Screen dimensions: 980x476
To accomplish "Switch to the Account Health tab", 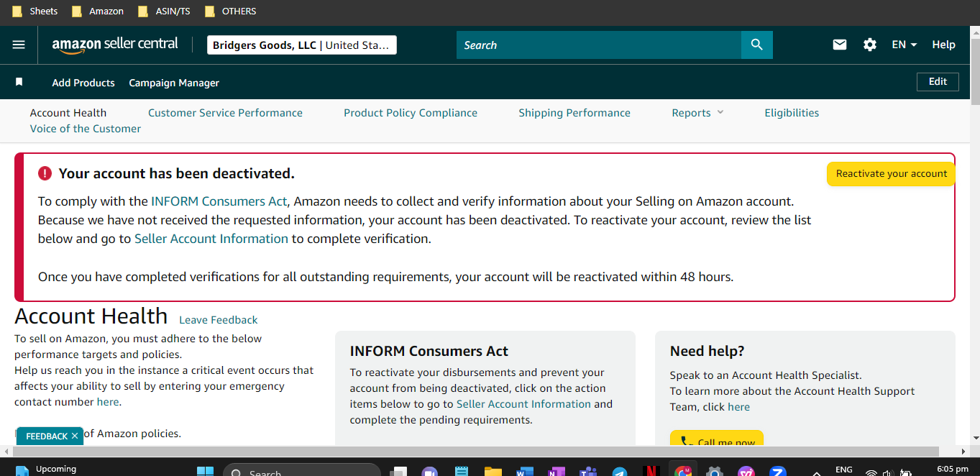I will point(68,113).
